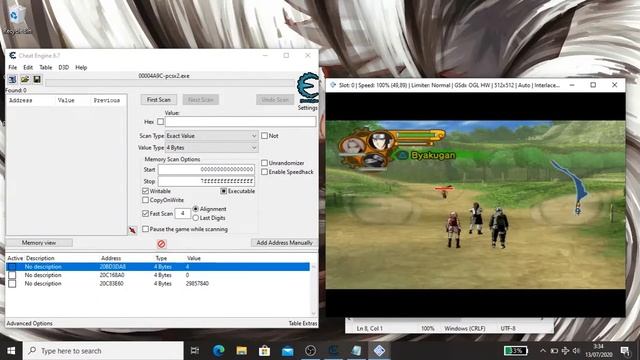Launch Microsoft Edge from taskbar
Viewport: 640px width, 360px height.
pyautogui.click(x=218, y=351)
